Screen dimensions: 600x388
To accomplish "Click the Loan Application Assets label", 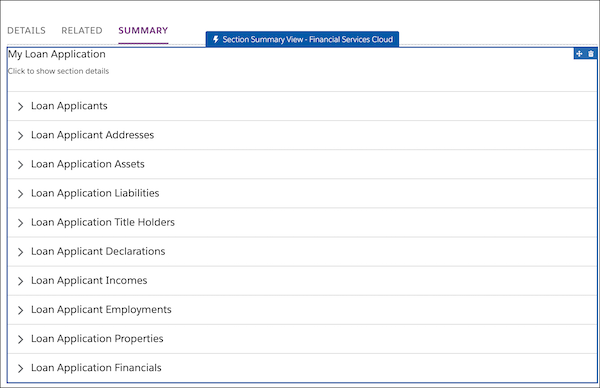I will point(88,164).
